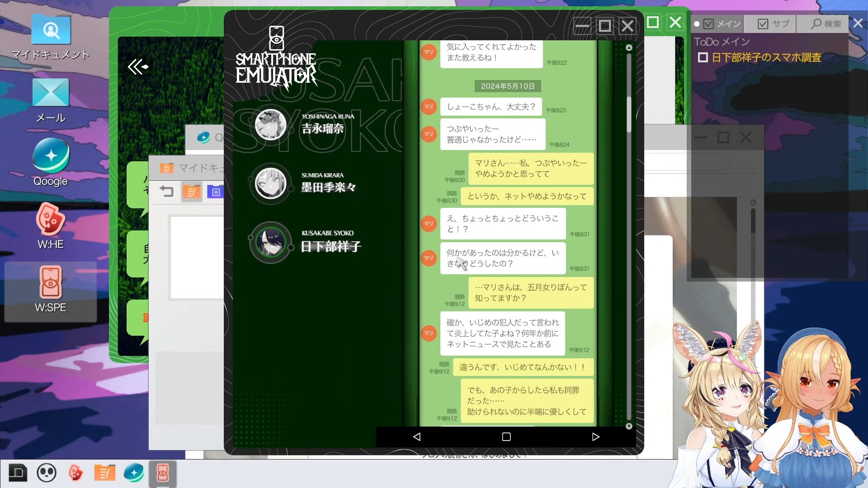Click the documents folder taskbar icon
Screen dimensions: 868x488
tap(104, 473)
